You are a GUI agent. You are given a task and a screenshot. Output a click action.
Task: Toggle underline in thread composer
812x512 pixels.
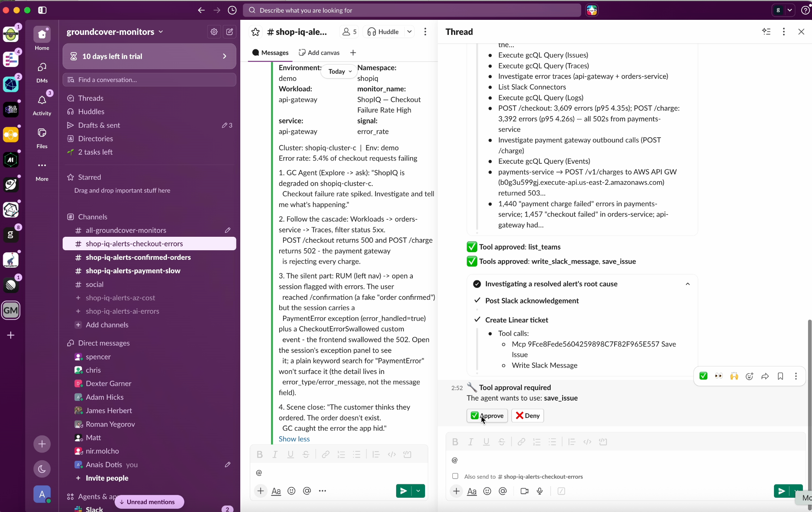pyautogui.click(x=486, y=442)
